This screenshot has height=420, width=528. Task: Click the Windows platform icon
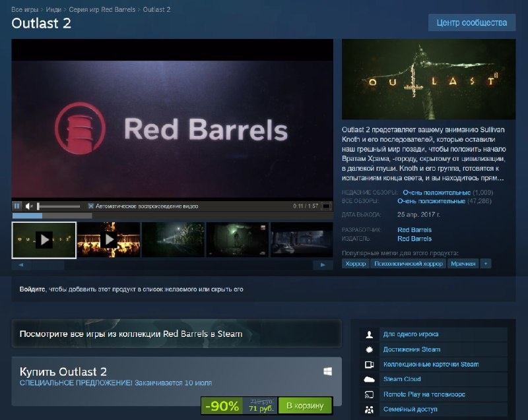click(327, 371)
